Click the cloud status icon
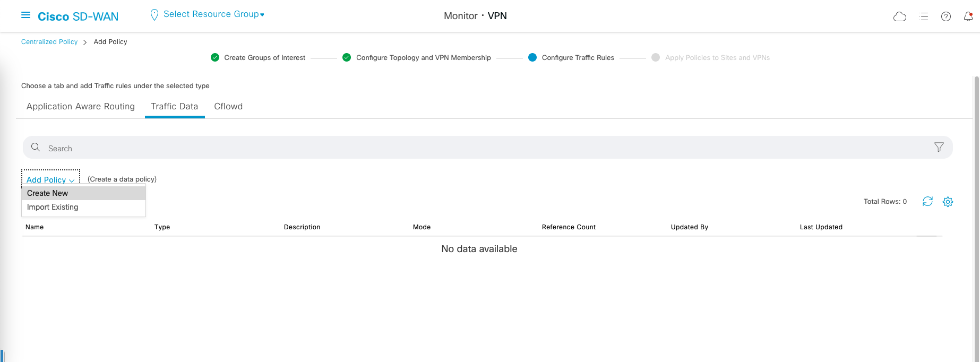Viewport: 980px width, 362px height. 900,16
